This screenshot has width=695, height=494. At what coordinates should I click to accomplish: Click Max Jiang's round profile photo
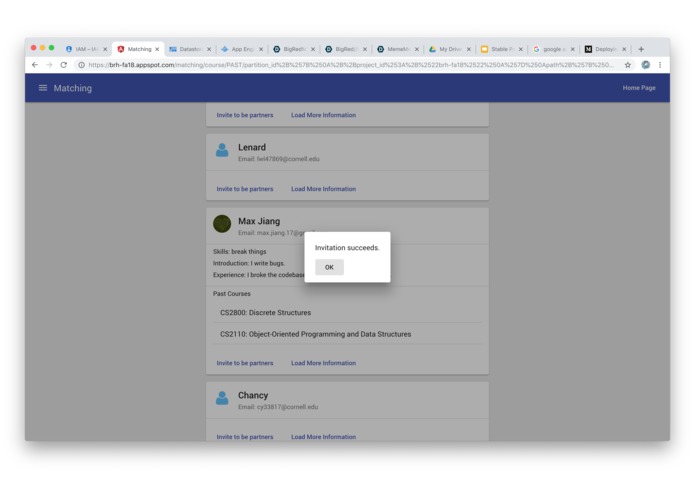point(222,224)
